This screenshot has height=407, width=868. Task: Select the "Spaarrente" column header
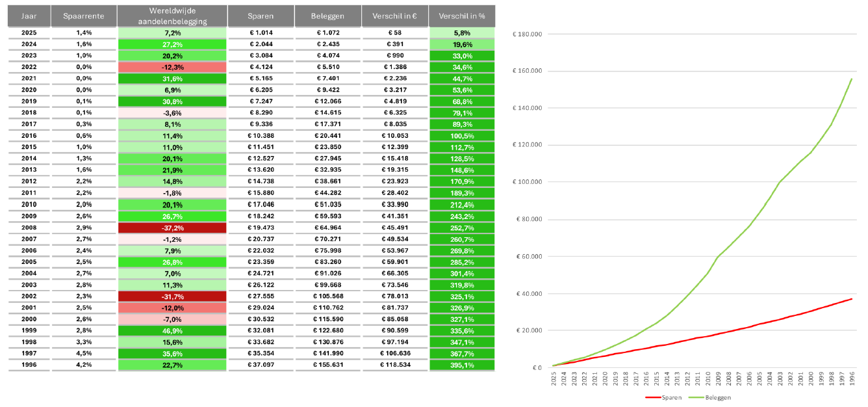(84, 16)
